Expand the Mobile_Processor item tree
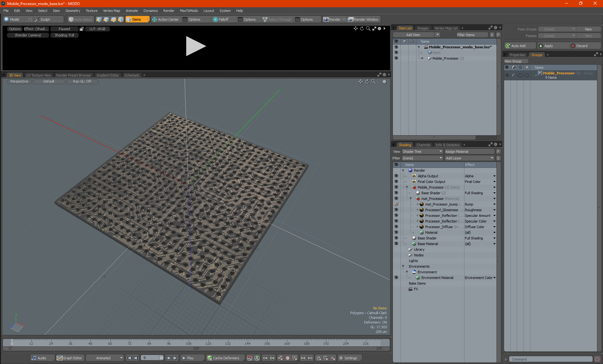 (423, 58)
